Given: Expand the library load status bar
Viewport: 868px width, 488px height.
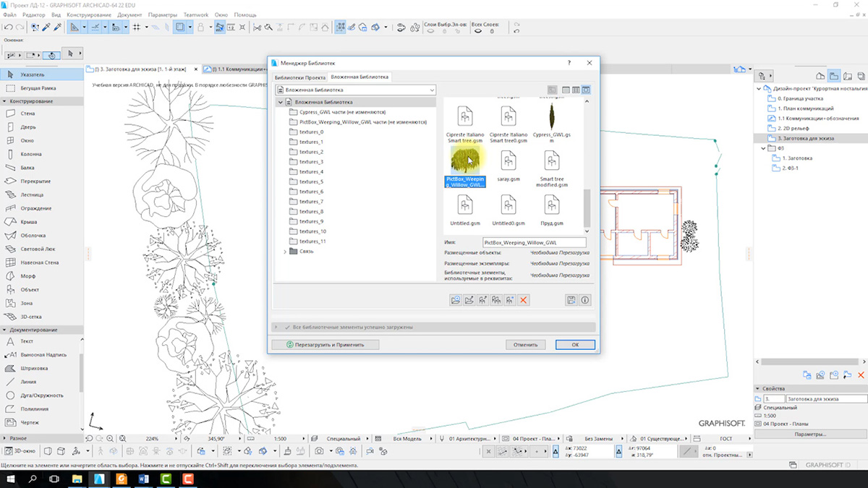Looking at the screenshot, I should [276, 328].
